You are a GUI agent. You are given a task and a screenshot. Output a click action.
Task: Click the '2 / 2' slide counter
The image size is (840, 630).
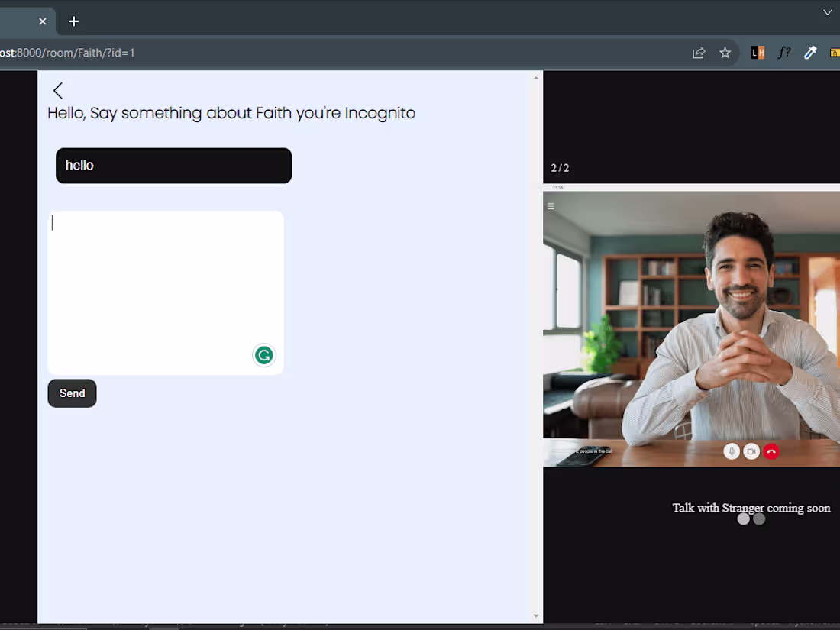click(x=560, y=168)
